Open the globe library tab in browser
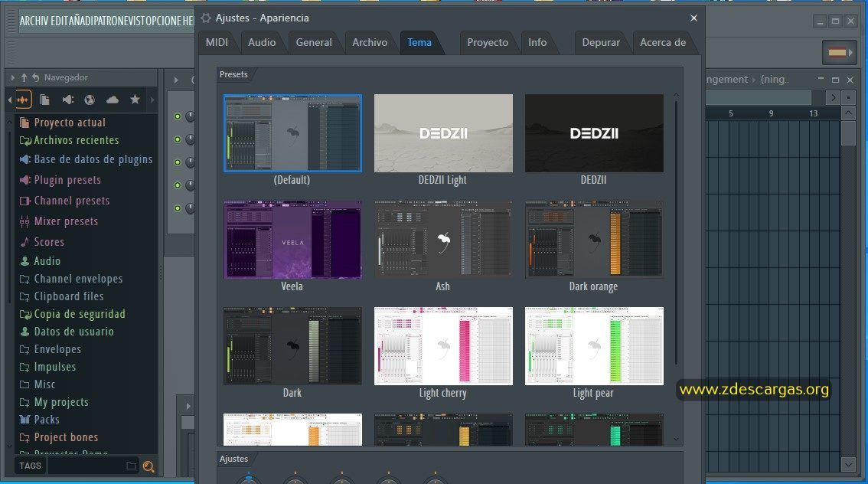Image resolution: width=868 pixels, height=484 pixels. click(89, 100)
